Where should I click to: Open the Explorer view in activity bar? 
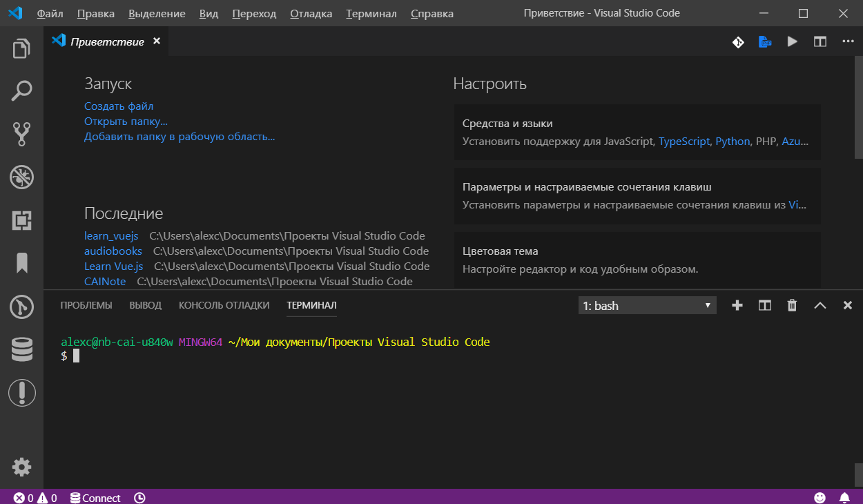click(x=21, y=49)
